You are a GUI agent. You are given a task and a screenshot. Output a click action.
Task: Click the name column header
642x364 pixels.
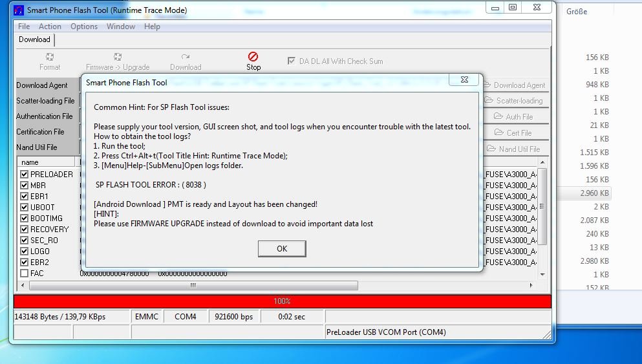pyautogui.click(x=46, y=162)
